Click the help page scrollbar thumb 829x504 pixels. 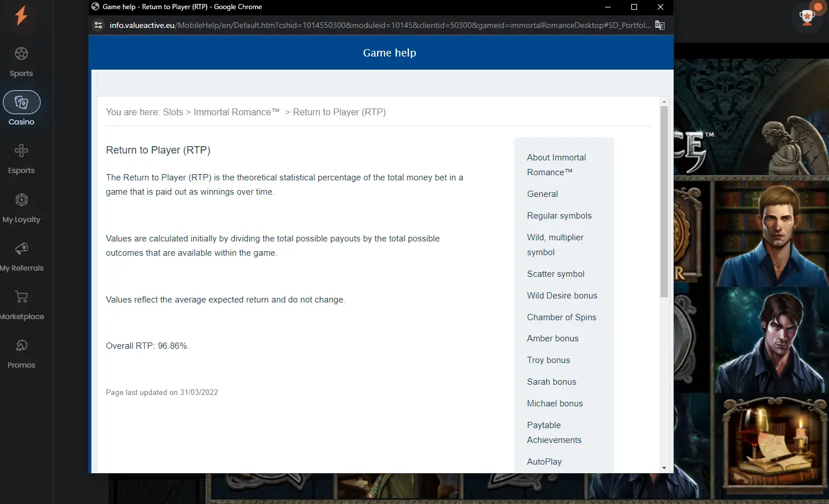tap(664, 201)
